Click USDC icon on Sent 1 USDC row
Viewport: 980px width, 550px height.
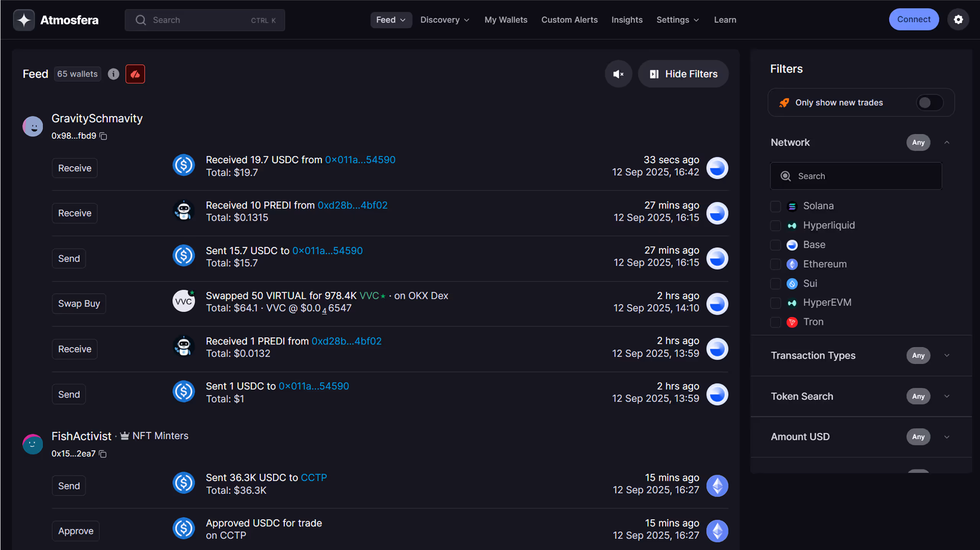(184, 392)
